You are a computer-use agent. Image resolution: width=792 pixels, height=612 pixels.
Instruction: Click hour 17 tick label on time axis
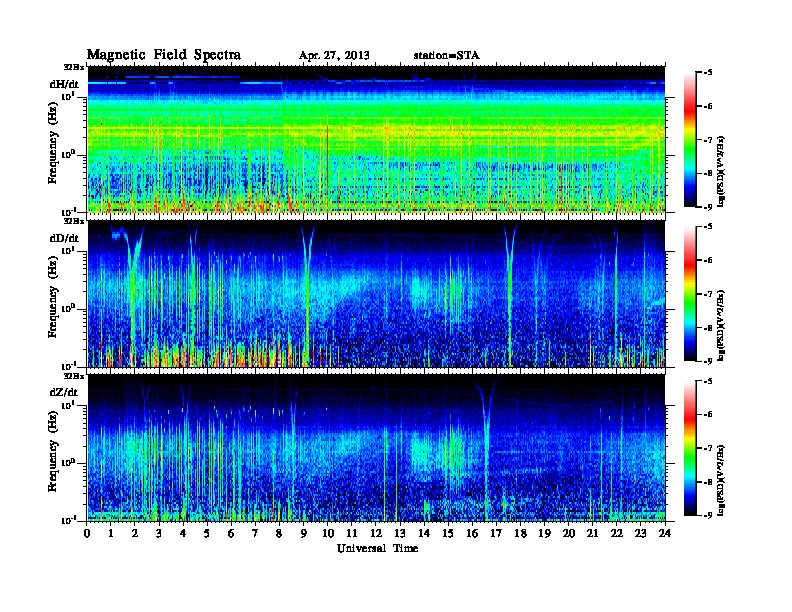tap(497, 533)
